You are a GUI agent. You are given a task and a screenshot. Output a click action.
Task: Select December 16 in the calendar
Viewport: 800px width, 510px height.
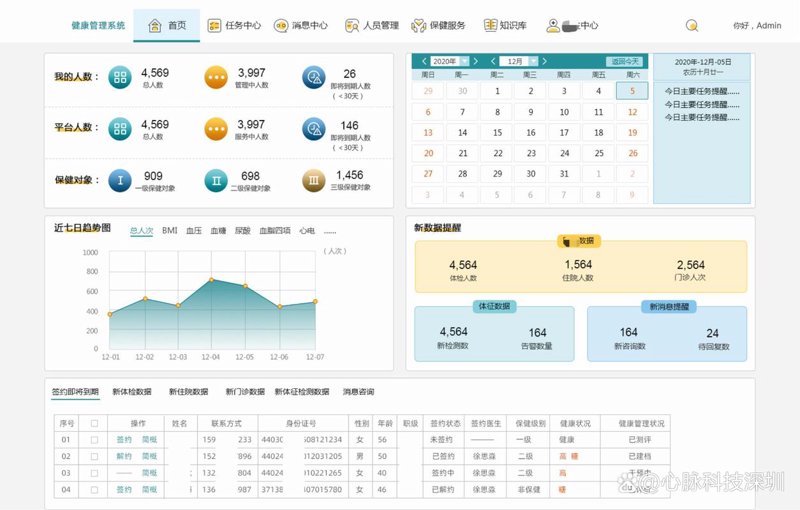[531, 133]
